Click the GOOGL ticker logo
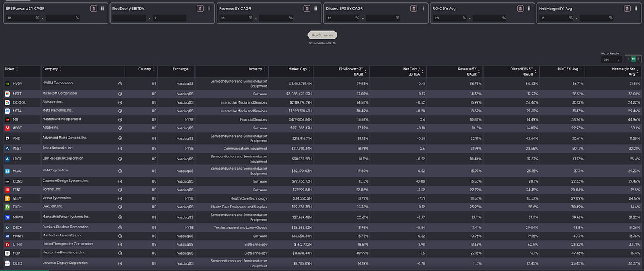 point(8,102)
